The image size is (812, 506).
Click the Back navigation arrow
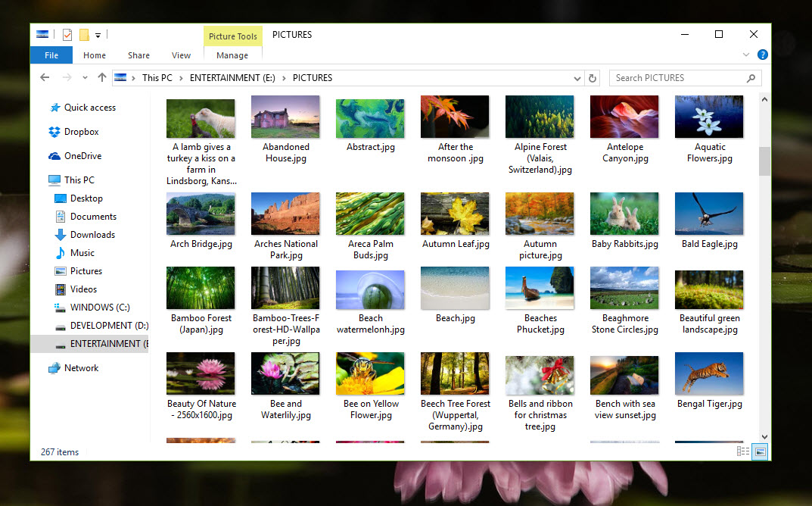coord(45,78)
